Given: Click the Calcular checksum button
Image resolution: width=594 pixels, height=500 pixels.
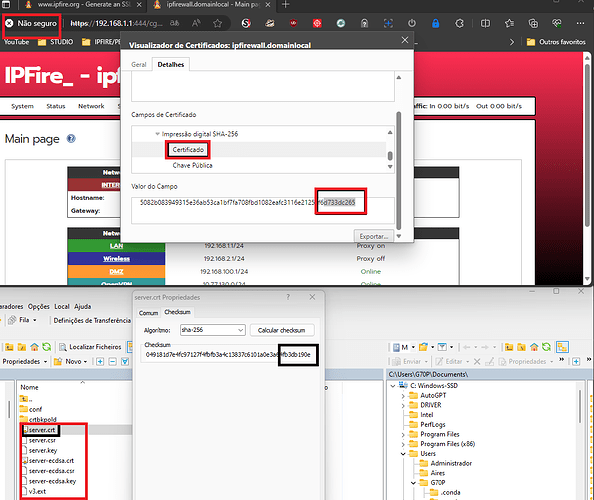Looking at the screenshot, I should coord(281,330).
